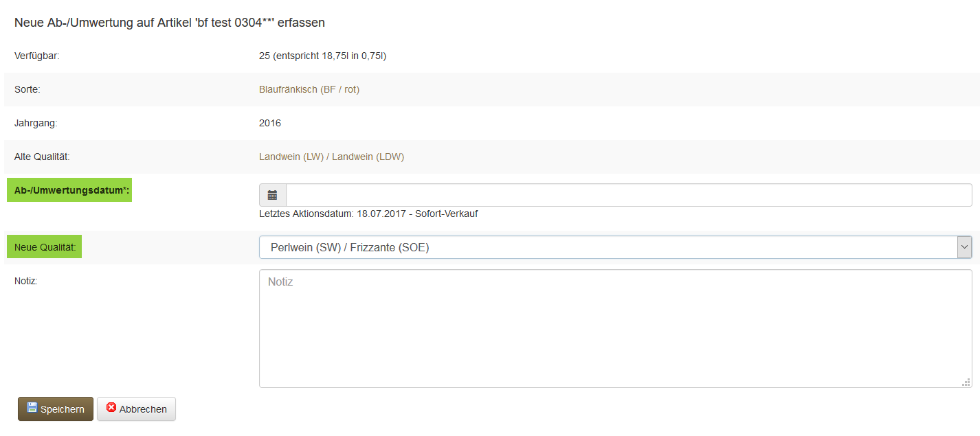
Task: Open the Perlwein (SW) / Frizzante (SOE) select box
Action: point(608,247)
